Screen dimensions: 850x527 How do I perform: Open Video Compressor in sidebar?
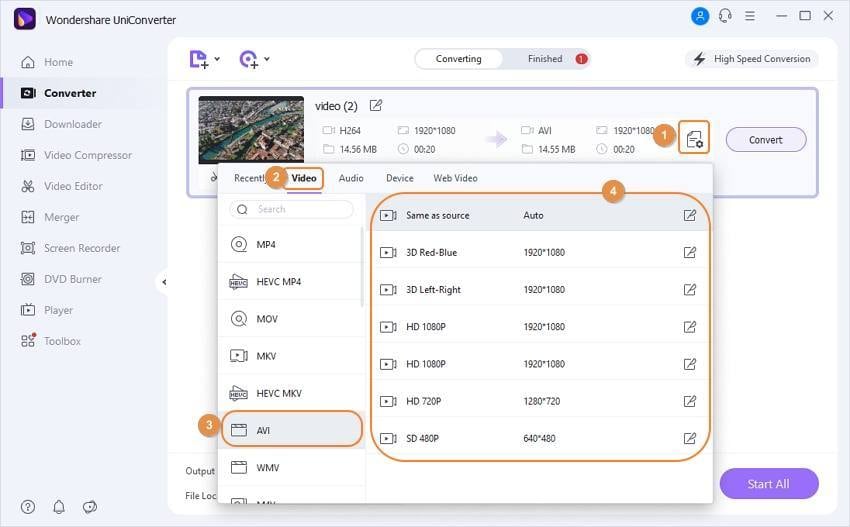76,155
